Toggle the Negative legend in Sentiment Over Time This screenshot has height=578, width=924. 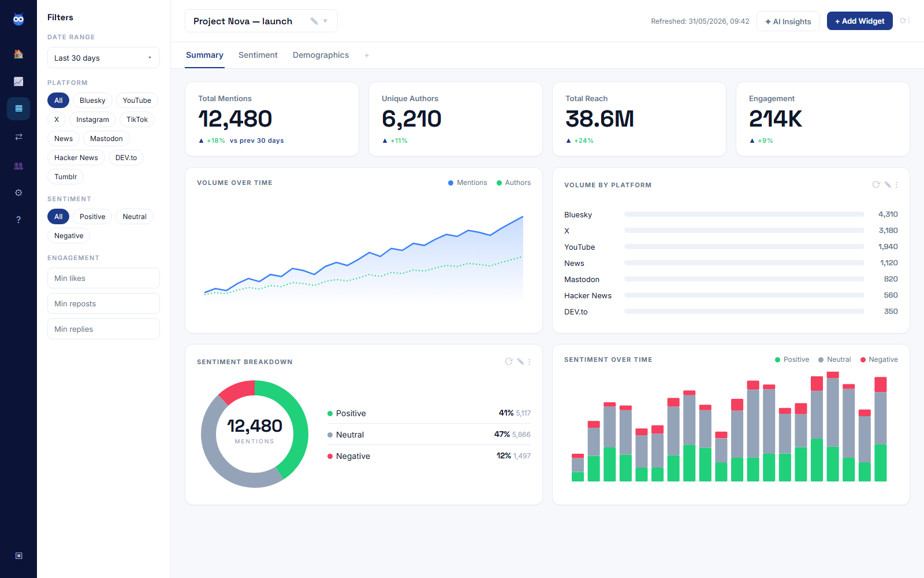coord(879,360)
